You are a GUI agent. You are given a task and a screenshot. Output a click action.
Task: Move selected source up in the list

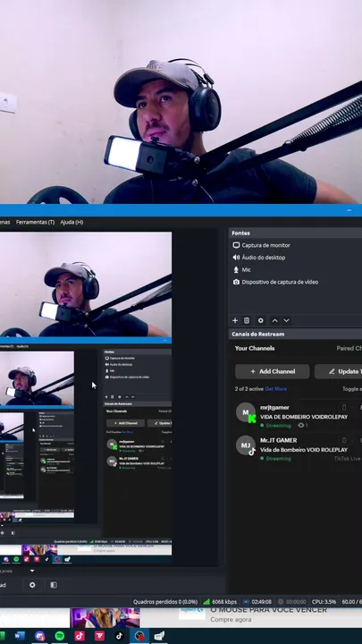tap(274, 320)
